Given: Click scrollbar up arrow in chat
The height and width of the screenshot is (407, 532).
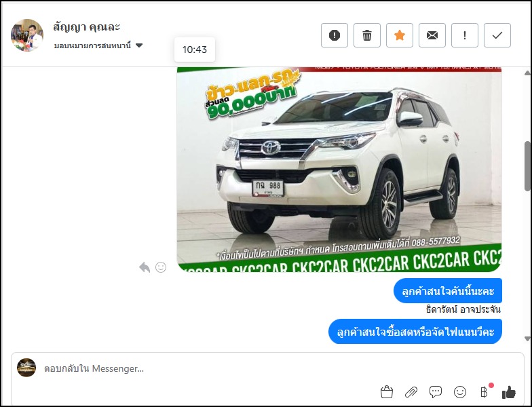Looking at the screenshot, I should coord(527,73).
